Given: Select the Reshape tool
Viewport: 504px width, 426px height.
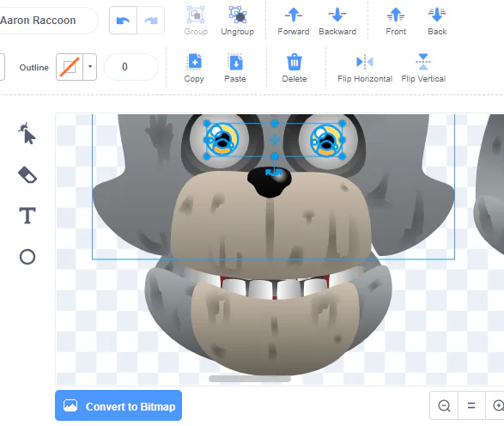Looking at the screenshot, I should point(27,133).
